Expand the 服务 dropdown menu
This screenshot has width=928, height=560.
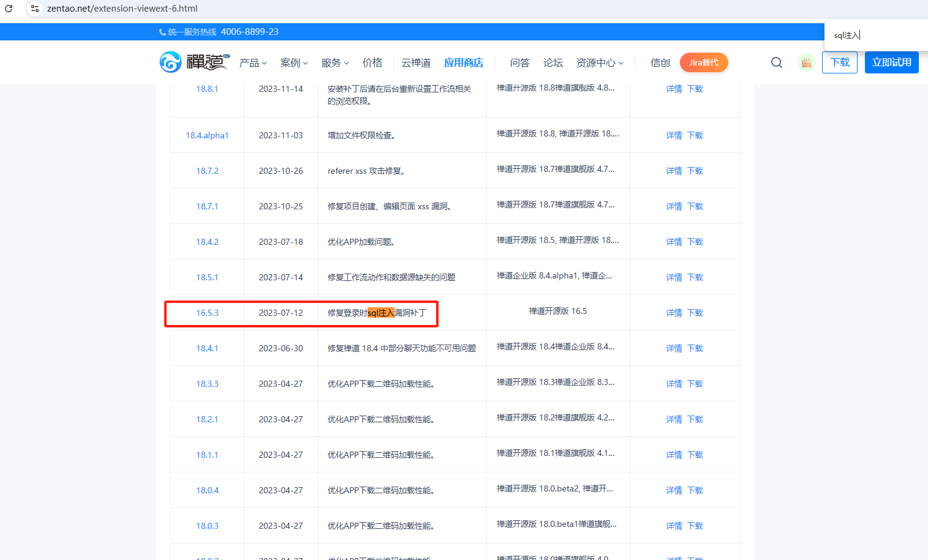coord(334,63)
